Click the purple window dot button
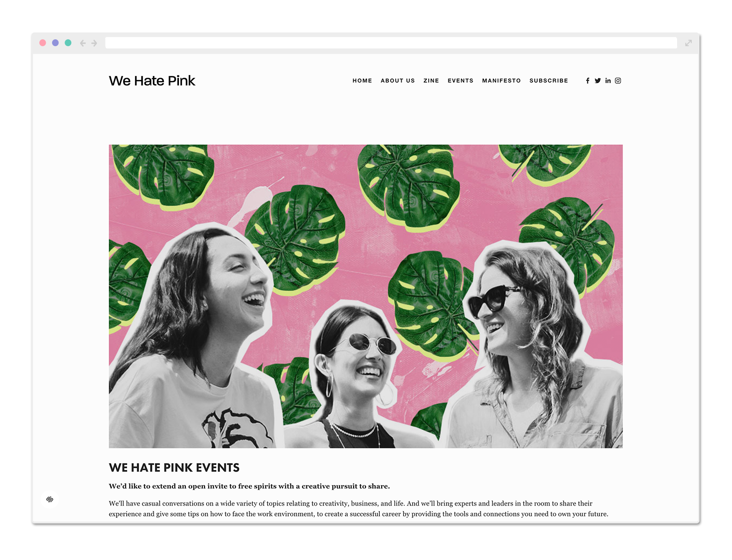Screen dimensions: 732x560 click(55, 43)
